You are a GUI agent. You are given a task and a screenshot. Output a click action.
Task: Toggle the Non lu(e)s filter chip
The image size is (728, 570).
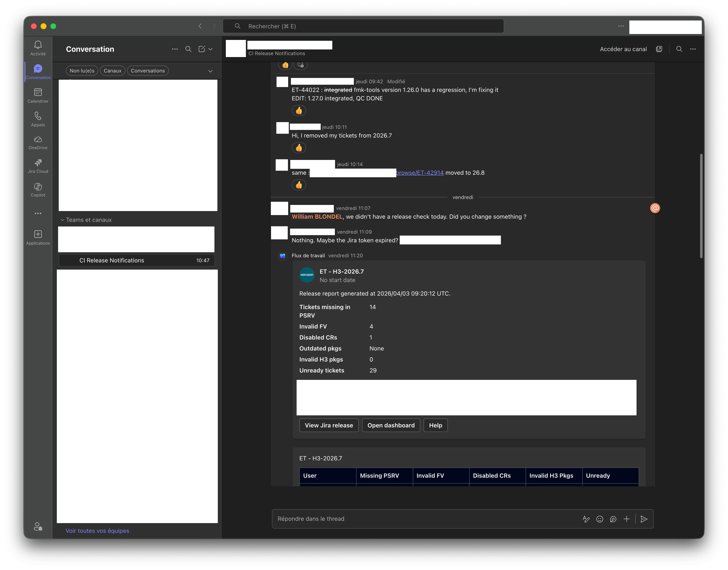coord(82,71)
